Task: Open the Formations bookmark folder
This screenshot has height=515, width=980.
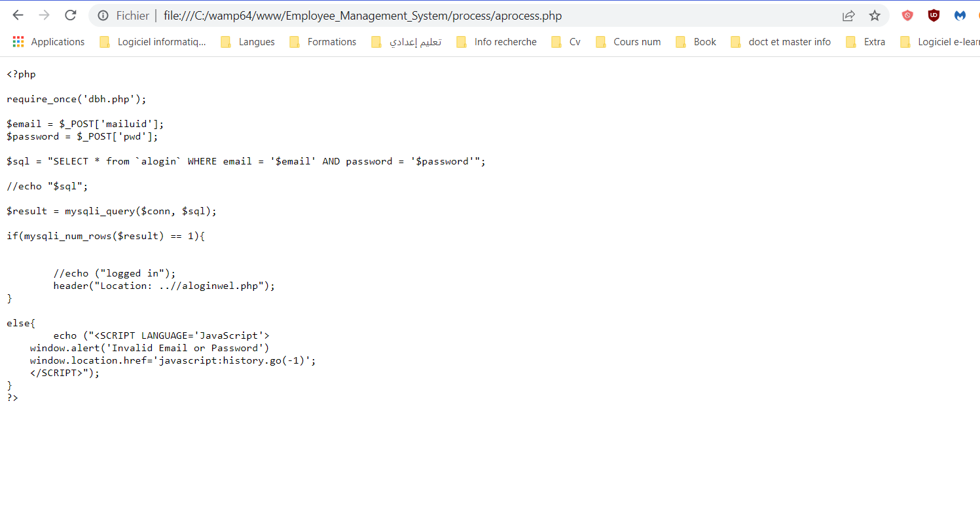Action: click(x=323, y=42)
